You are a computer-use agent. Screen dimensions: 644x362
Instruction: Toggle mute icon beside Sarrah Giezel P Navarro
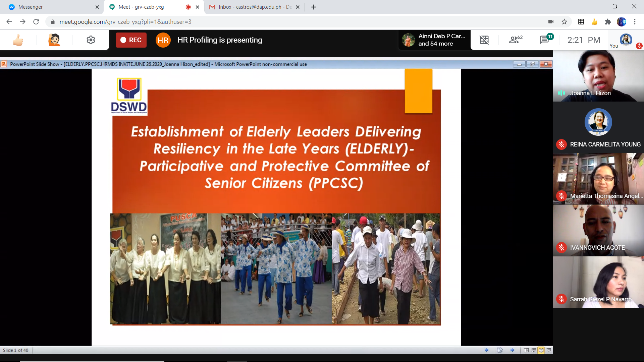point(561,299)
